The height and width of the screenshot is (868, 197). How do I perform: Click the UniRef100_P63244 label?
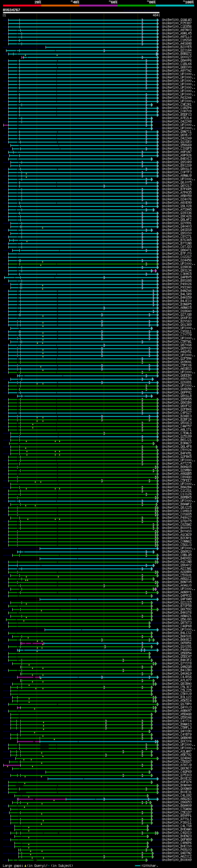pos(176,98)
